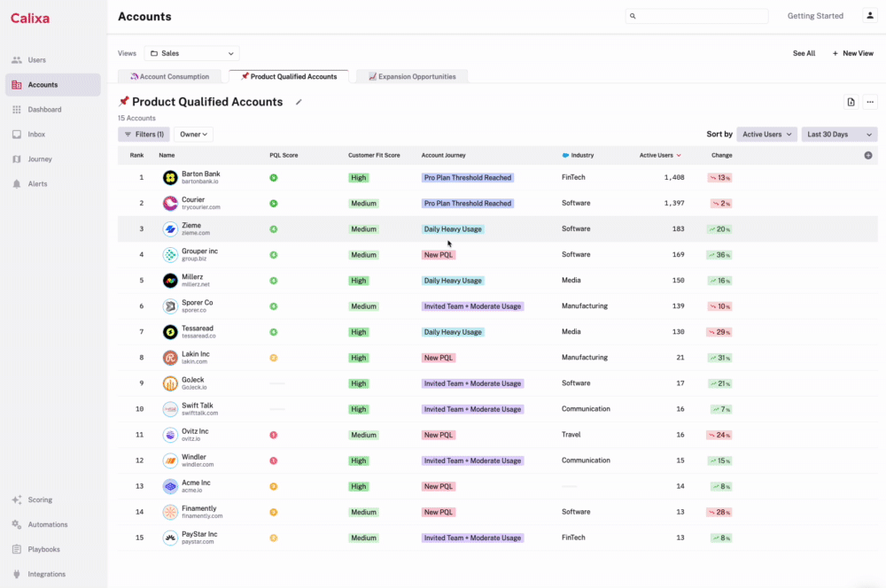Select the Product Qualified Accounts tab
The width and height of the screenshot is (886, 588).
click(289, 77)
